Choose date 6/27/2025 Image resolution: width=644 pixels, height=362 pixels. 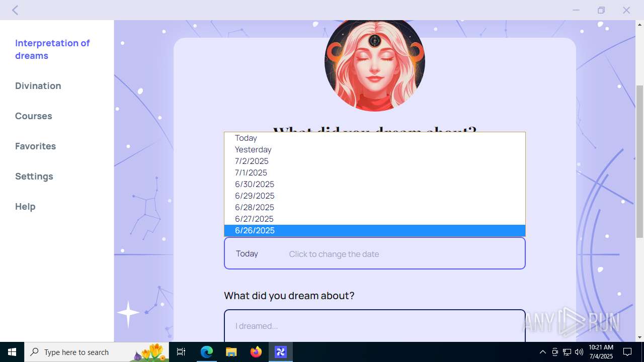375,219
